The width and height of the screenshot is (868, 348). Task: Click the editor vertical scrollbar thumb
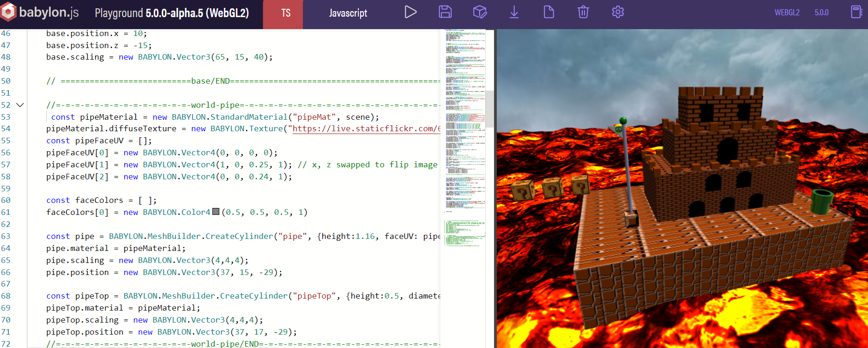[490, 109]
